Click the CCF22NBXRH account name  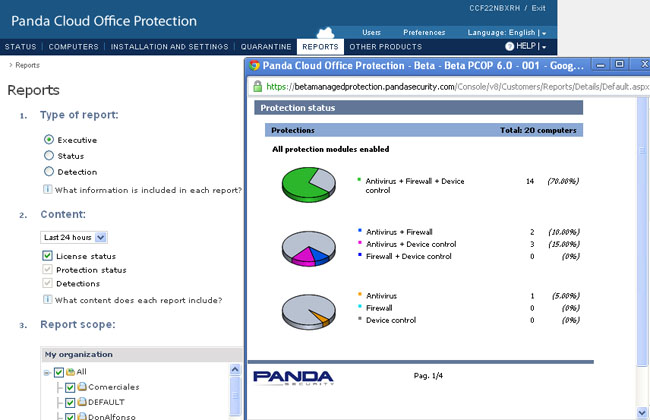pyautogui.click(x=495, y=8)
